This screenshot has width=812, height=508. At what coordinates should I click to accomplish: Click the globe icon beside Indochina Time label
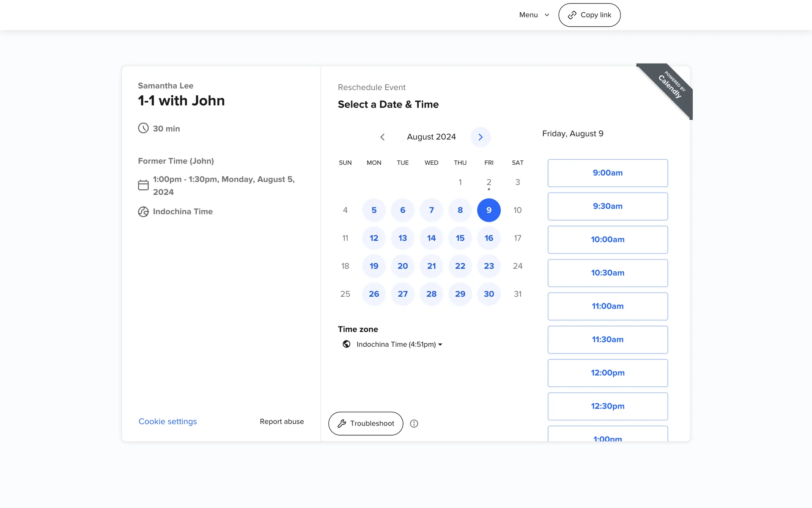click(x=143, y=212)
